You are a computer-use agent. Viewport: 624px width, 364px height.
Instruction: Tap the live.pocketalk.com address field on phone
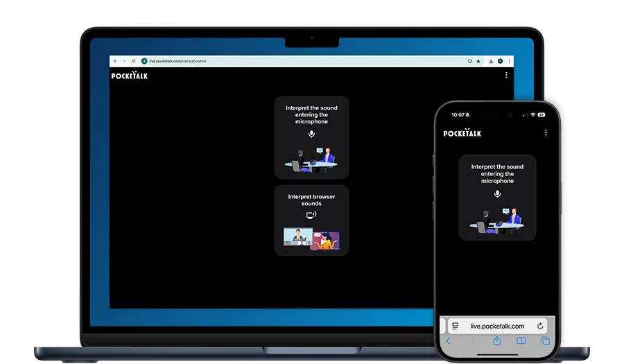[497, 326]
